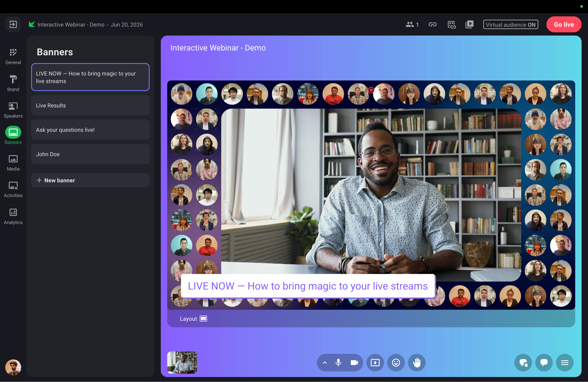This screenshot has height=382, width=588.
Task: Open the Layout selector
Action: 193,319
